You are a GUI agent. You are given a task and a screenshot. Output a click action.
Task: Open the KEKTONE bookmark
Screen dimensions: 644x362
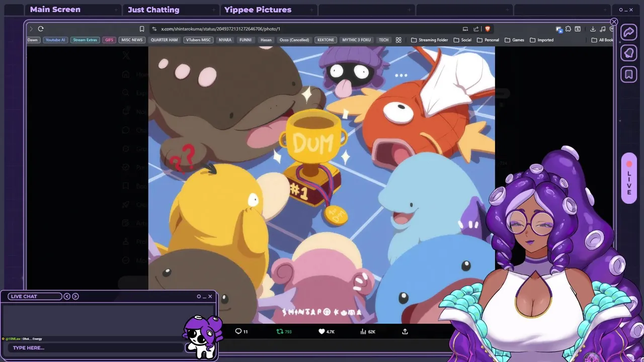(x=326, y=40)
